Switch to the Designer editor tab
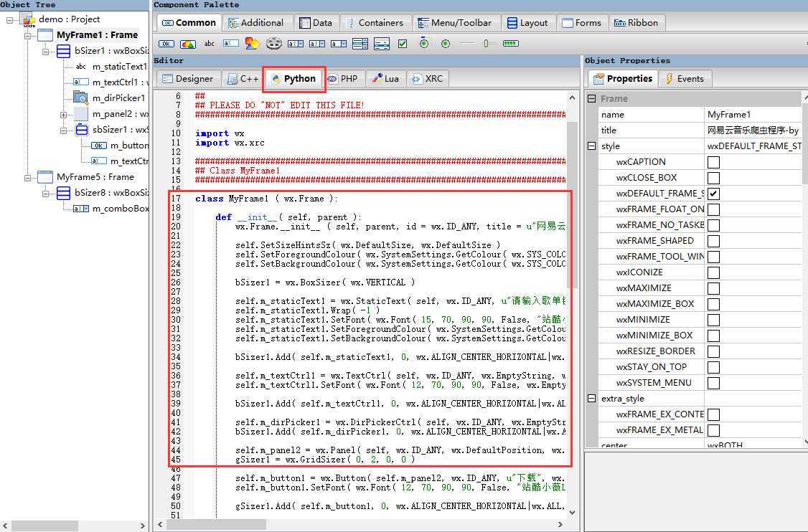This screenshot has width=808, height=532. point(188,79)
